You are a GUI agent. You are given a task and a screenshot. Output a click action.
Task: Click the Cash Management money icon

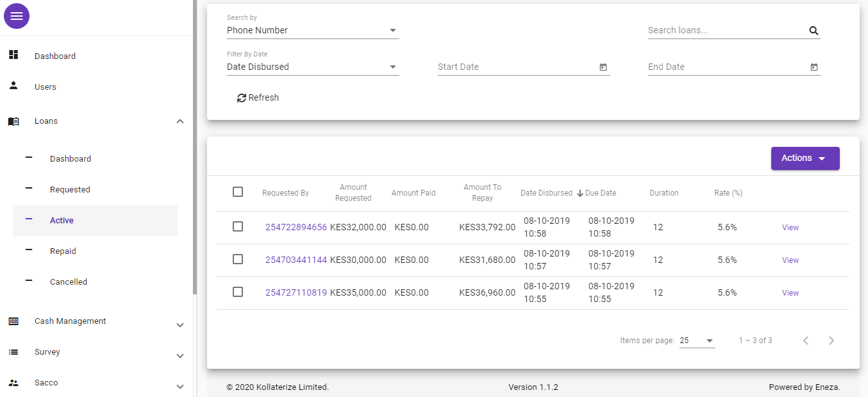pyautogui.click(x=13, y=321)
